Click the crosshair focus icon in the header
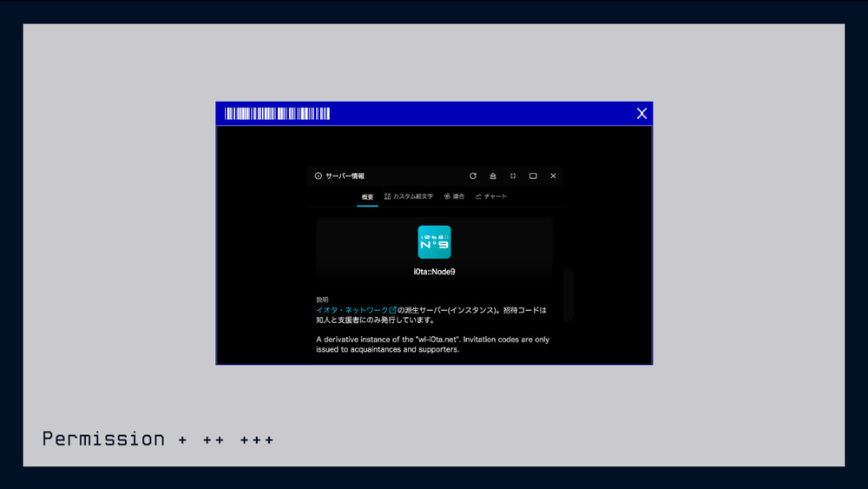This screenshot has width=868, height=489. click(x=513, y=175)
